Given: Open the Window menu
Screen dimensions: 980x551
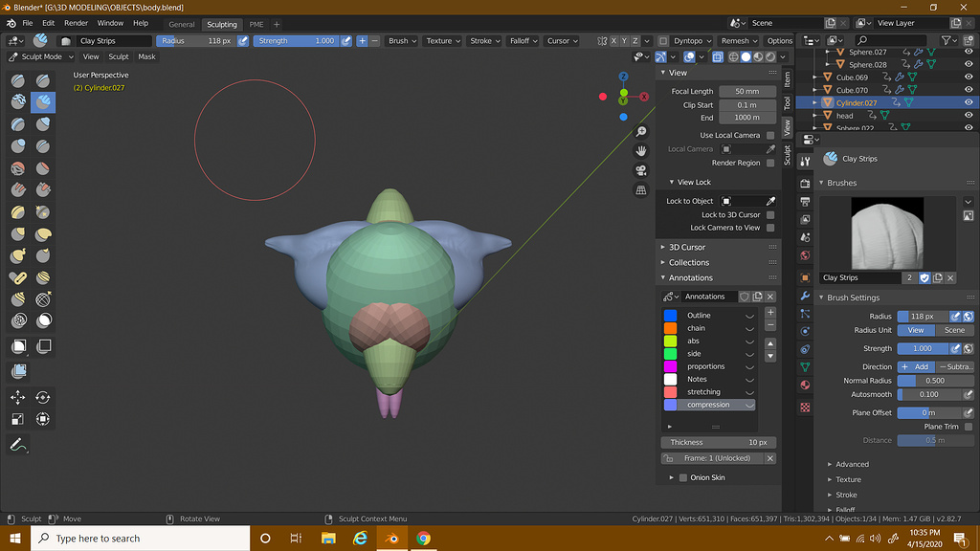Looking at the screenshot, I should click(x=110, y=23).
